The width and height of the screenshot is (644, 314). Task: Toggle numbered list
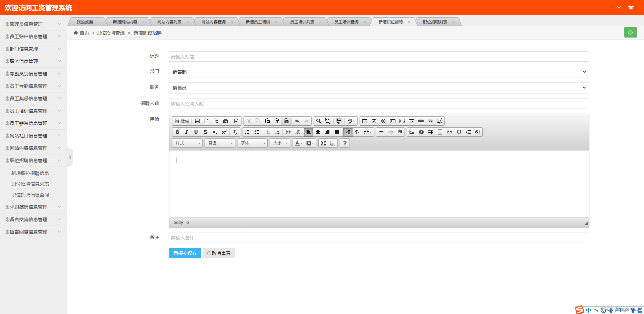[x=247, y=132]
